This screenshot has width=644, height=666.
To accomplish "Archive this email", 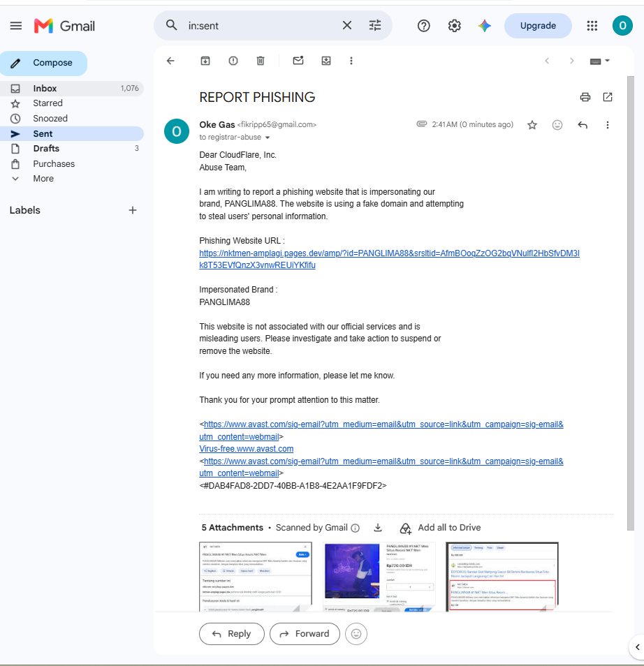I will pos(205,61).
